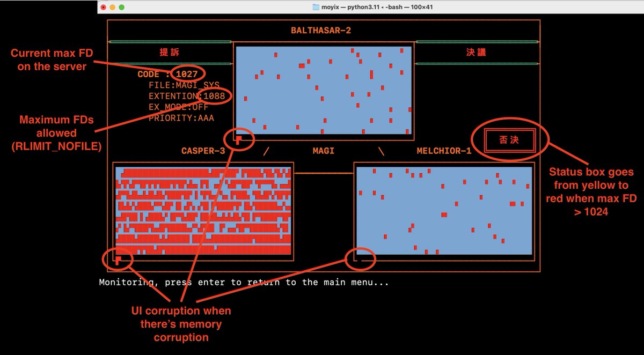Click the BALTHASAR-2 blue memory map panel
Screen dimensions: 644x355
[x=324, y=90]
